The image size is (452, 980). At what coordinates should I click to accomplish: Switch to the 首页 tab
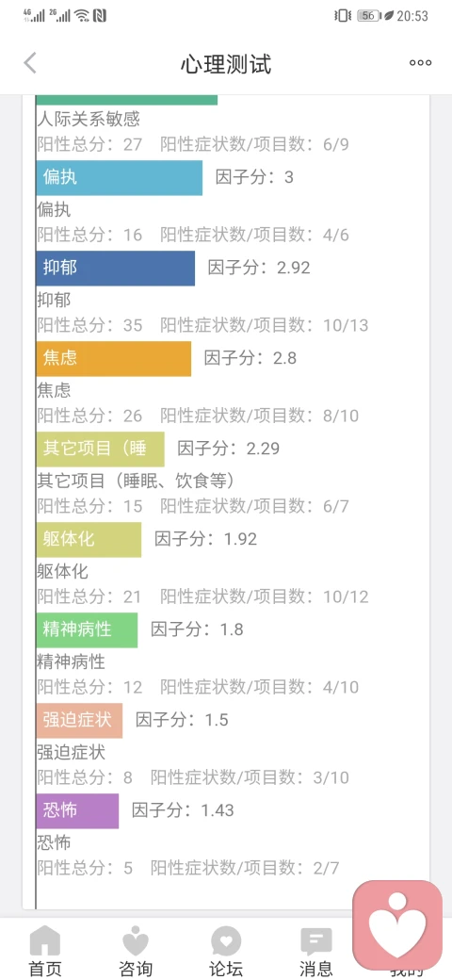45,968
